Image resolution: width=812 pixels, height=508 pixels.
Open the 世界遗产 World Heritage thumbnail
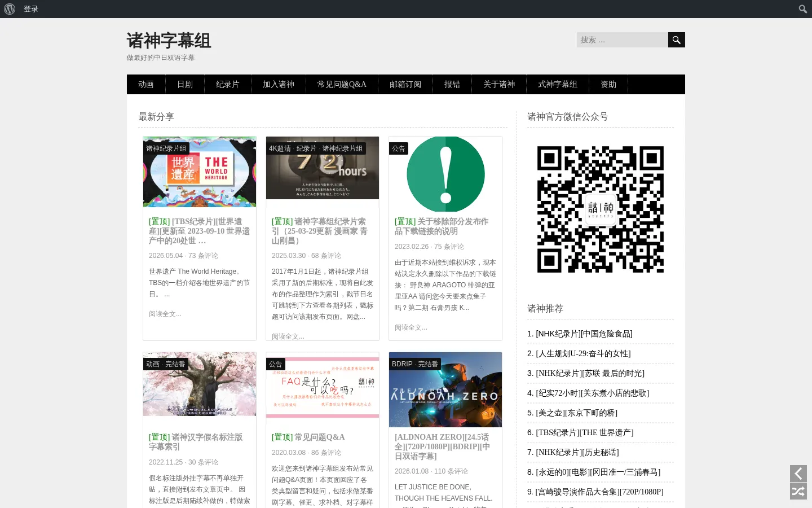[200, 172]
